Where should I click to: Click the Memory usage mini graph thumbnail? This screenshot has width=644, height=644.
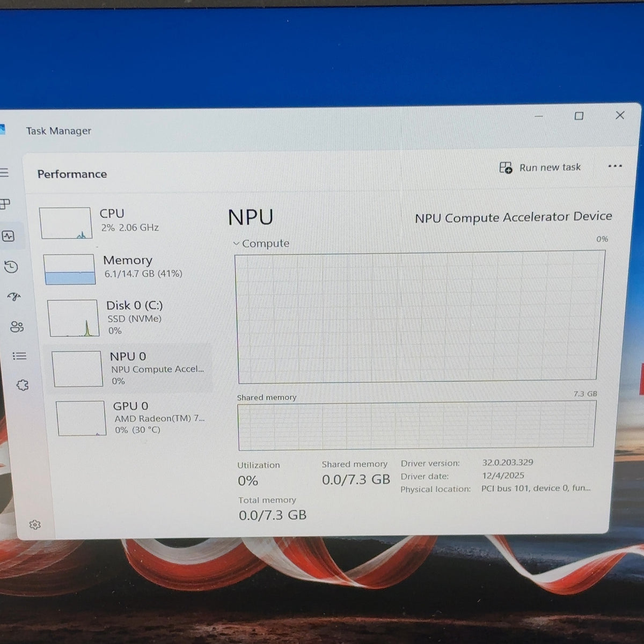[69, 269]
